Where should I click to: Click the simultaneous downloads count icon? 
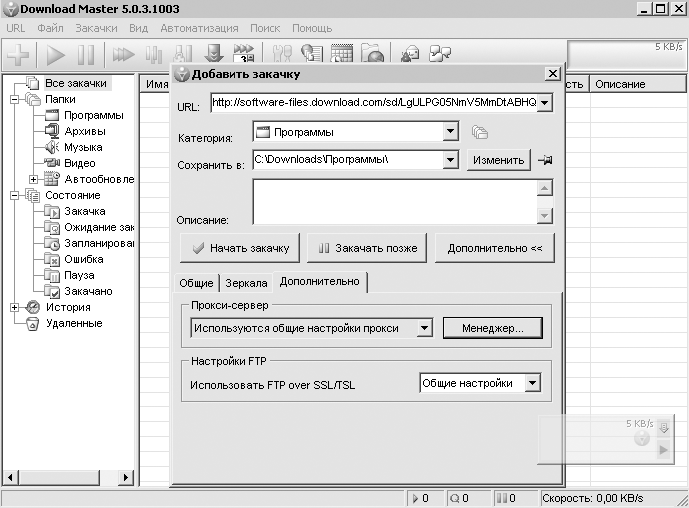(244, 53)
